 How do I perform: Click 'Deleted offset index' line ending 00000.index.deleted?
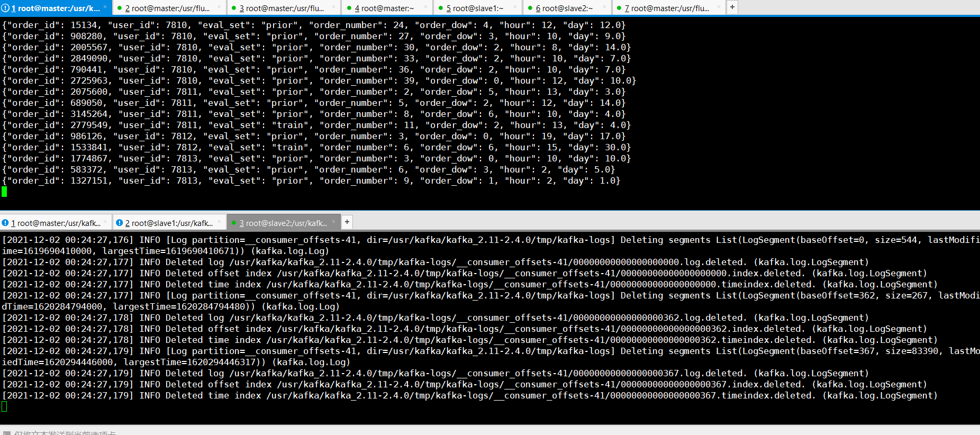[465, 273]
